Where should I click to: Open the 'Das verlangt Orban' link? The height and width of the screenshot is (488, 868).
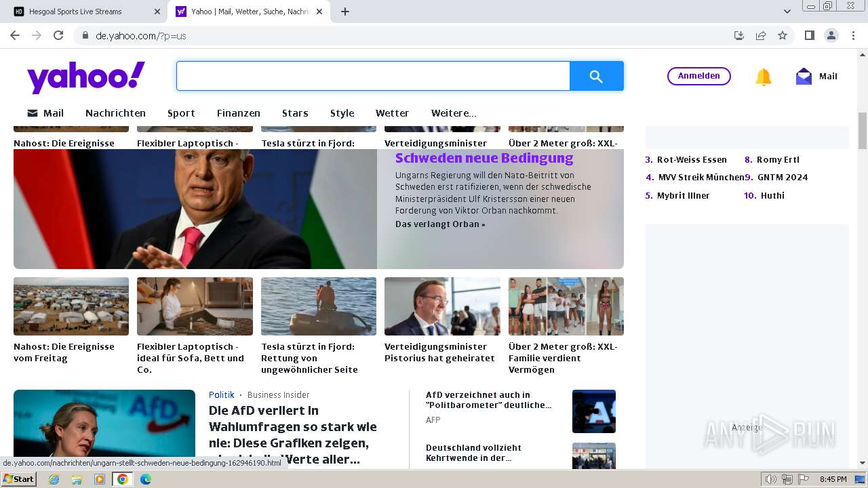tap(440, 224)
